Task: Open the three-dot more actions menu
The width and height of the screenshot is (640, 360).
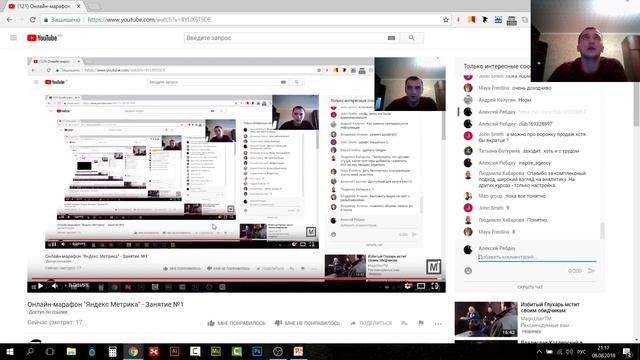Action: (438, 324)
